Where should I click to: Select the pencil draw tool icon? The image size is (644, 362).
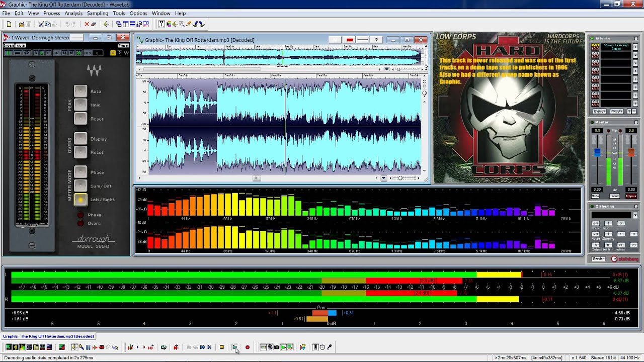click(x=189, y=24)
